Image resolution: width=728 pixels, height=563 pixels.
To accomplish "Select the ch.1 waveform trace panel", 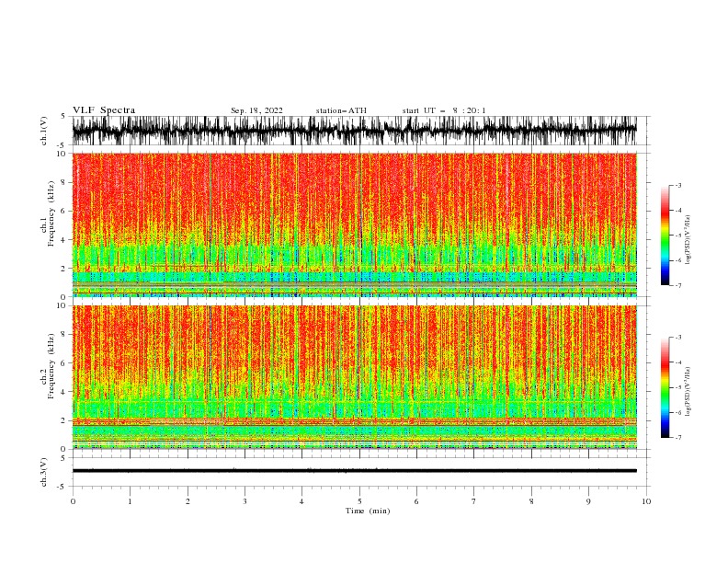I will tap(354, 131).
